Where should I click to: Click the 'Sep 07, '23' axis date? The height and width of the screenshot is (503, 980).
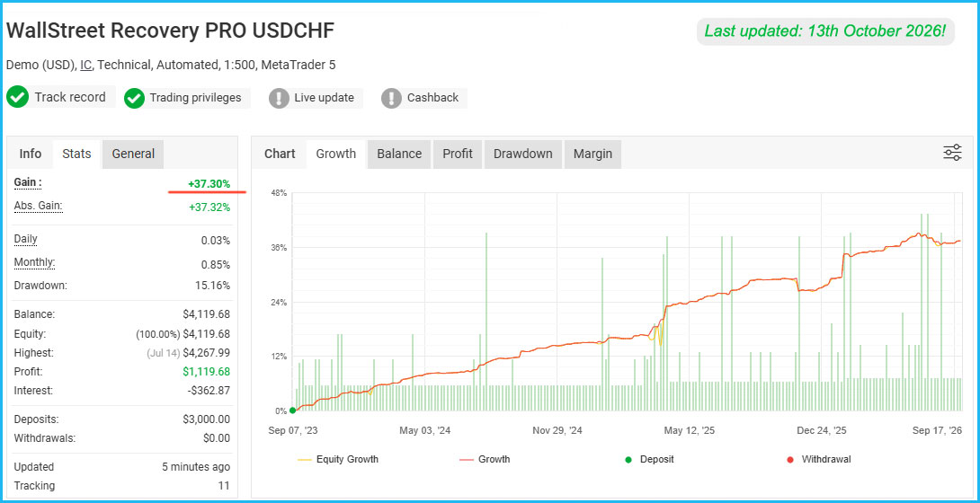coord(292,430)
